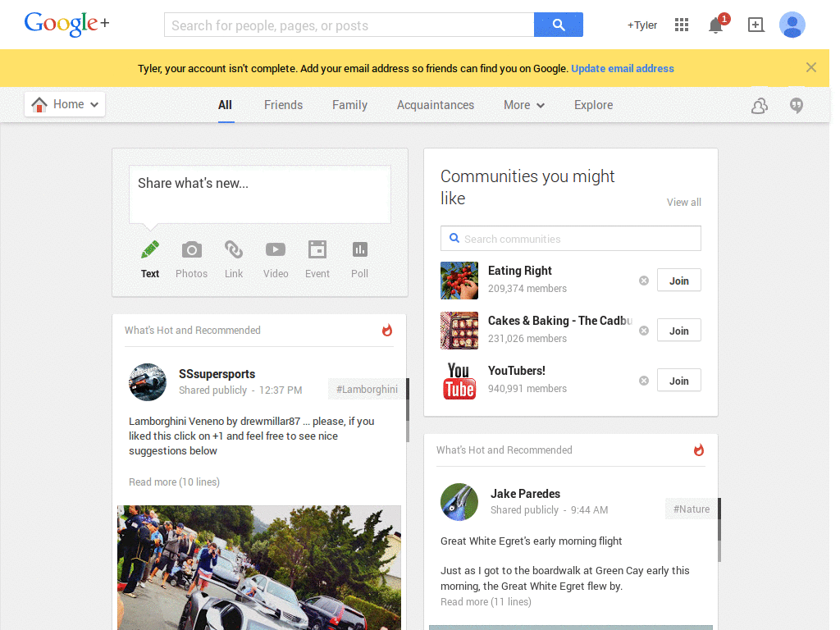Select the Link chain icon

(x=234, y=249)
